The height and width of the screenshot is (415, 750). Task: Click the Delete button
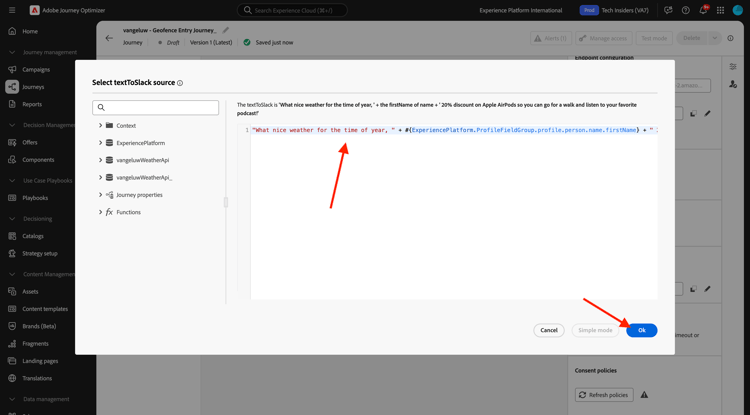coord(692,38)
